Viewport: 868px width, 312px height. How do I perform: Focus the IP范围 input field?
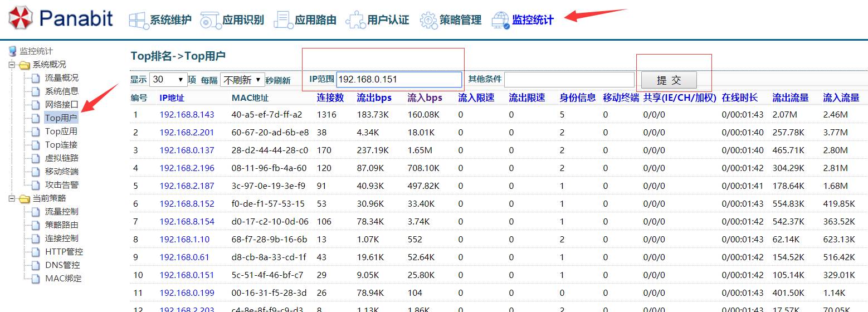[x=399, y=80]
